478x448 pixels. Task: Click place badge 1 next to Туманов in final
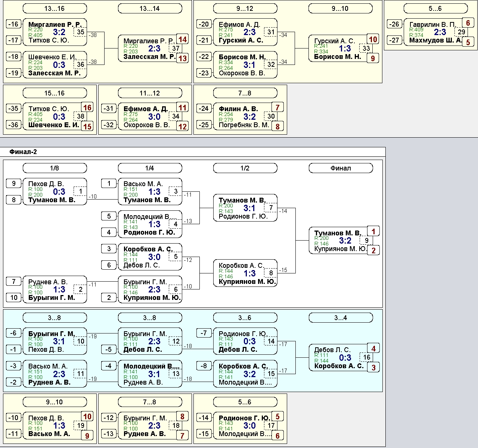point(373,231)
